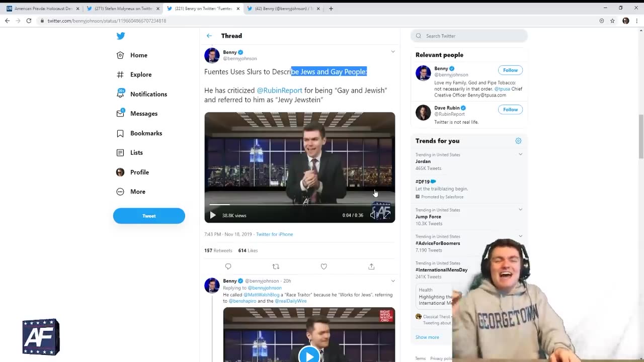644x362 pixels.
Task: Open Trends settings gear icon
Action: click(x=518, y=141)
